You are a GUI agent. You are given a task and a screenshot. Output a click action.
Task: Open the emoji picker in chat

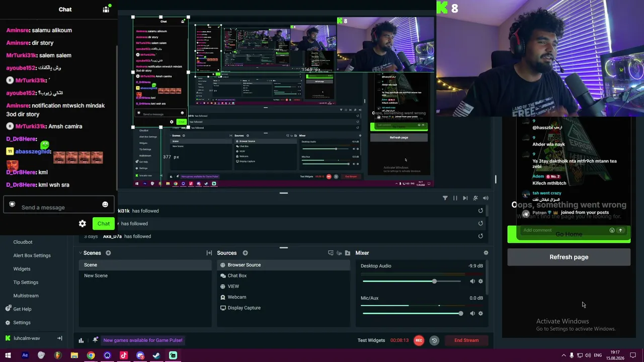105,204
